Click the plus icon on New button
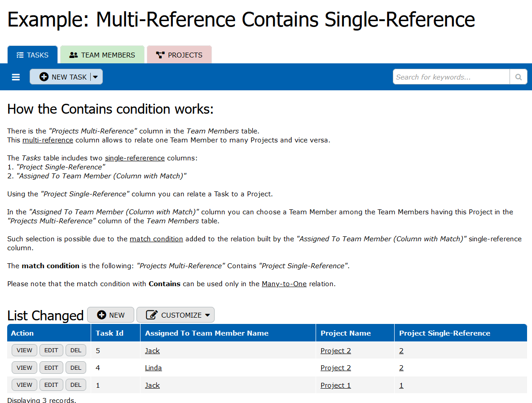 (x=101, y=315)
